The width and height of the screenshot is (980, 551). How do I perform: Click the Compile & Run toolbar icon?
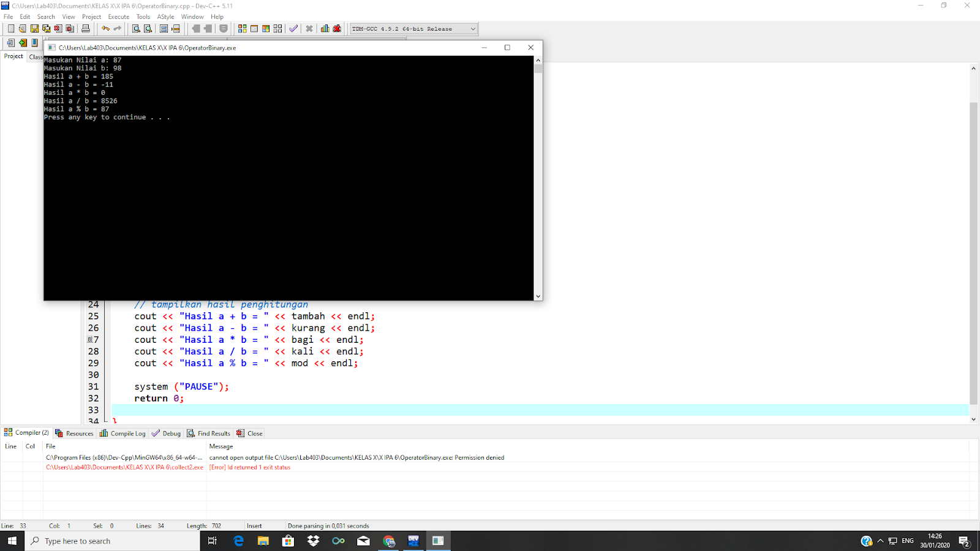point(266,29)
